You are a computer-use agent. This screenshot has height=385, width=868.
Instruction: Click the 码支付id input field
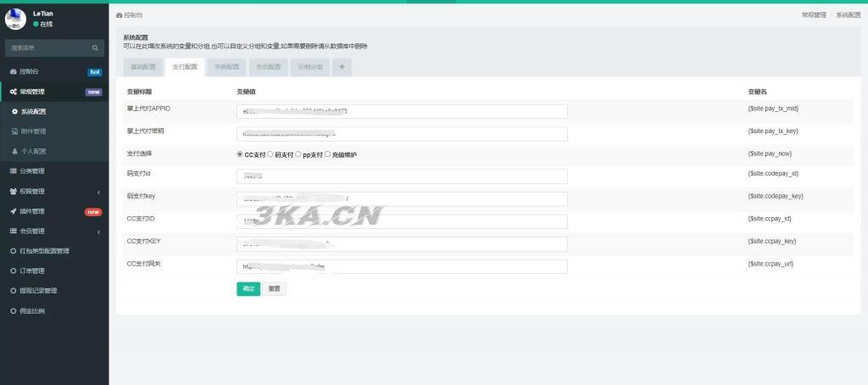[x=402, y=176]
